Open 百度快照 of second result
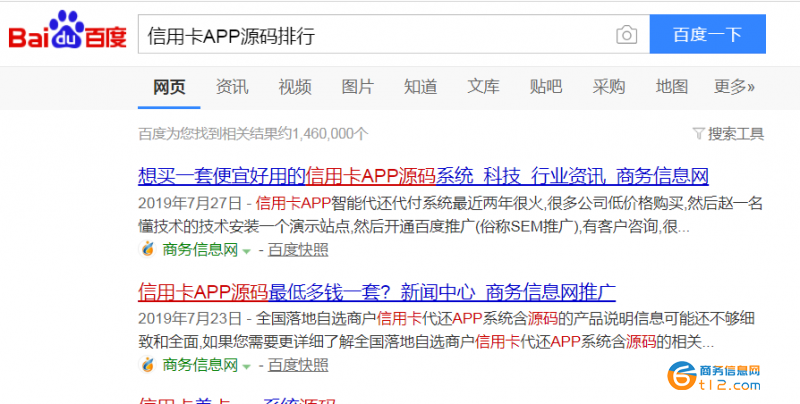The image size is (800, 404). (298, 365)
